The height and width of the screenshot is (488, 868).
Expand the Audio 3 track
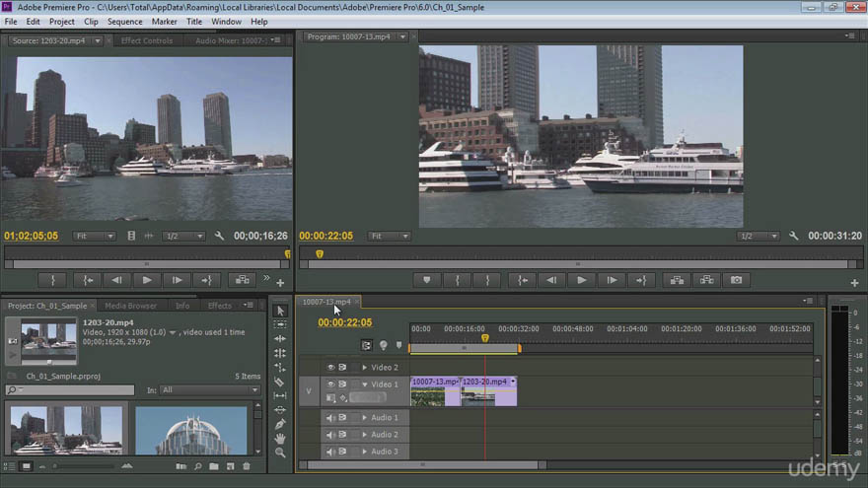(x=364, y=452)
